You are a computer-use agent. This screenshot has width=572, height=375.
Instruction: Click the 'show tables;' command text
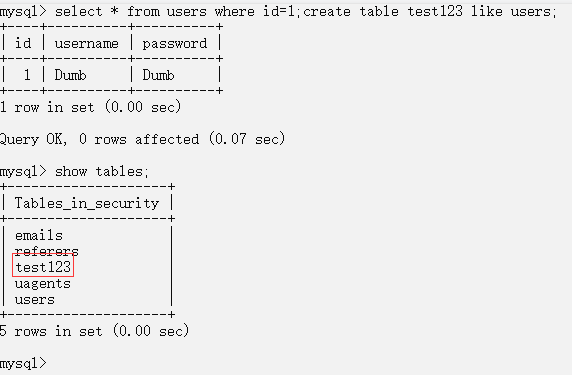(102, 171)
